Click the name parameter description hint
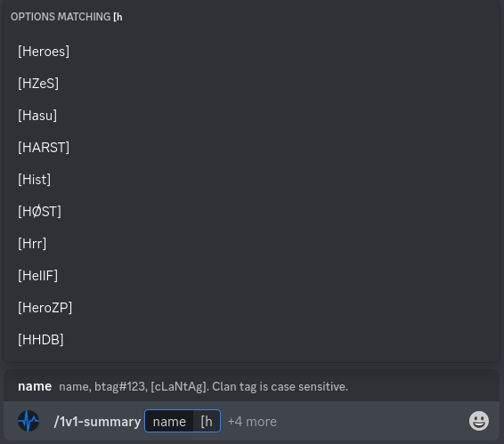This screenshot has width=504, height=444. pos(203,386)
